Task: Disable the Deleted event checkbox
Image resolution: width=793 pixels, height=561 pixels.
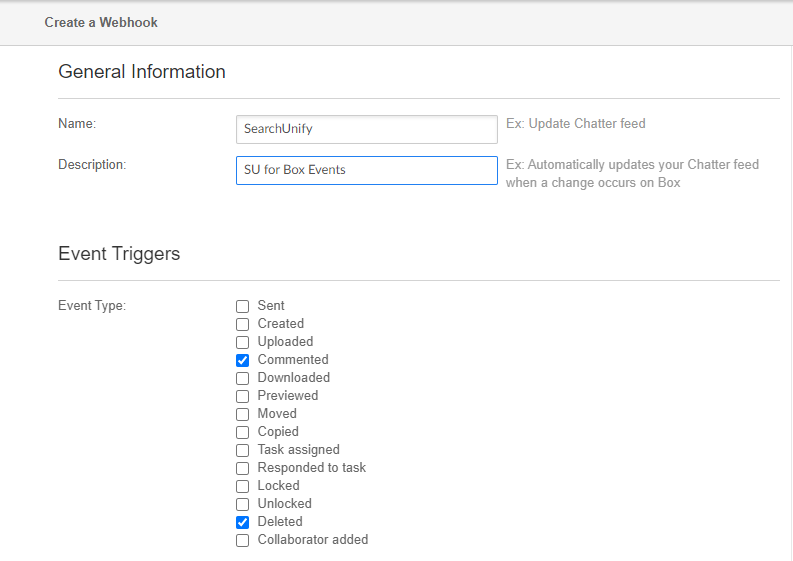Action: tap(242, 522)
